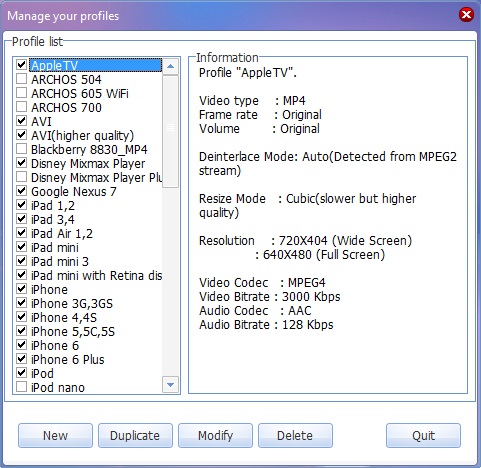Uncheck the Disney Mixmax Player checkbox

point(22,163)
